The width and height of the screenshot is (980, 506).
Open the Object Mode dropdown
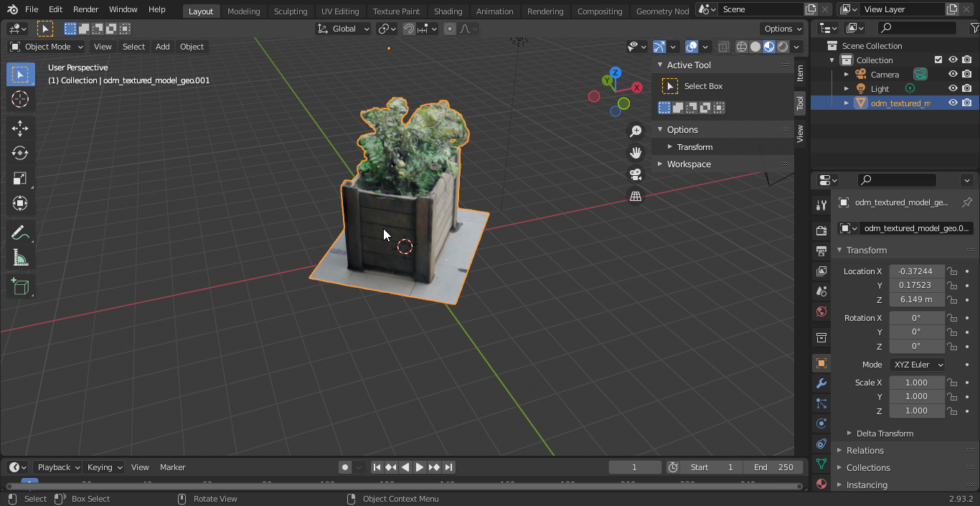(x=47, y=47)
